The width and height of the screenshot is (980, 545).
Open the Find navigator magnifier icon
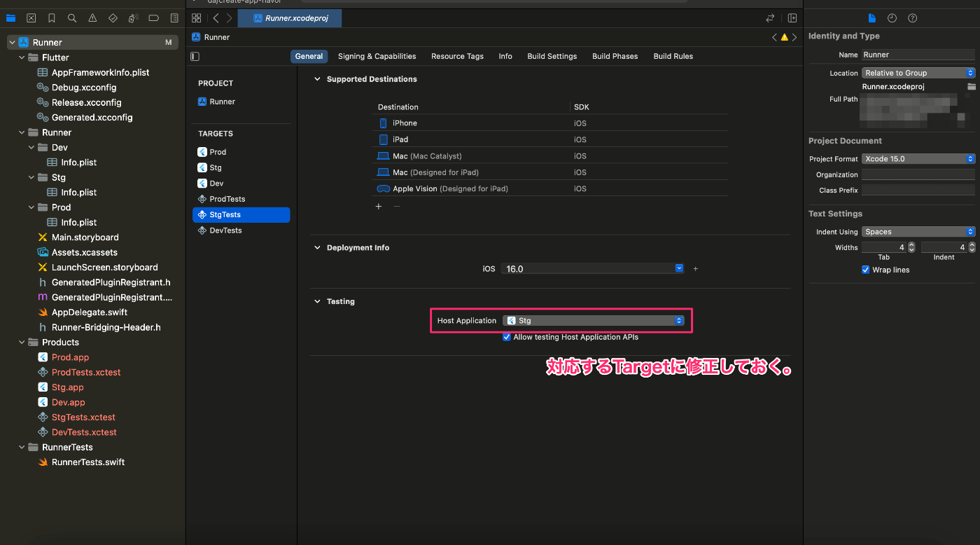click(72, 18)
